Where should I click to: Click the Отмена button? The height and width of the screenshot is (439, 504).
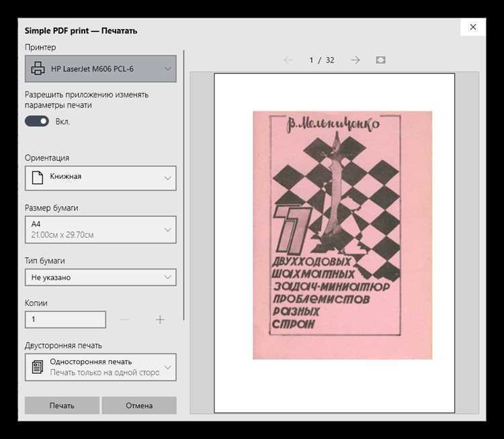click(x=139, y=405)
